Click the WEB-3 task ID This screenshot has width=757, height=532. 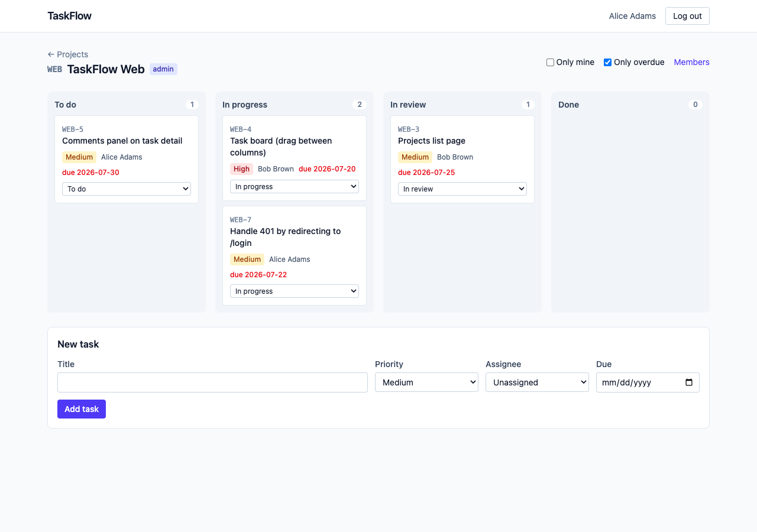(x=409, y=129)
